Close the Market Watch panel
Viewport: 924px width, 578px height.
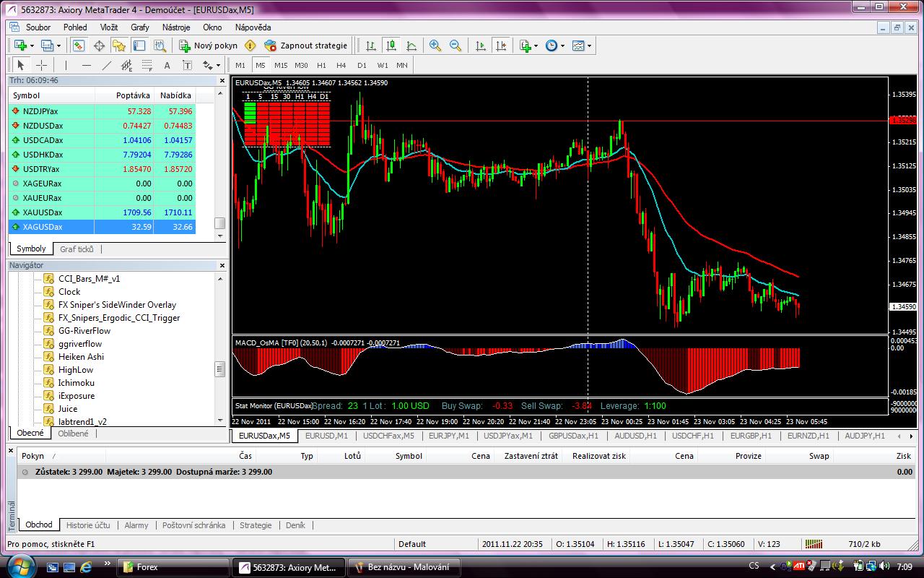tap(222, 80)
